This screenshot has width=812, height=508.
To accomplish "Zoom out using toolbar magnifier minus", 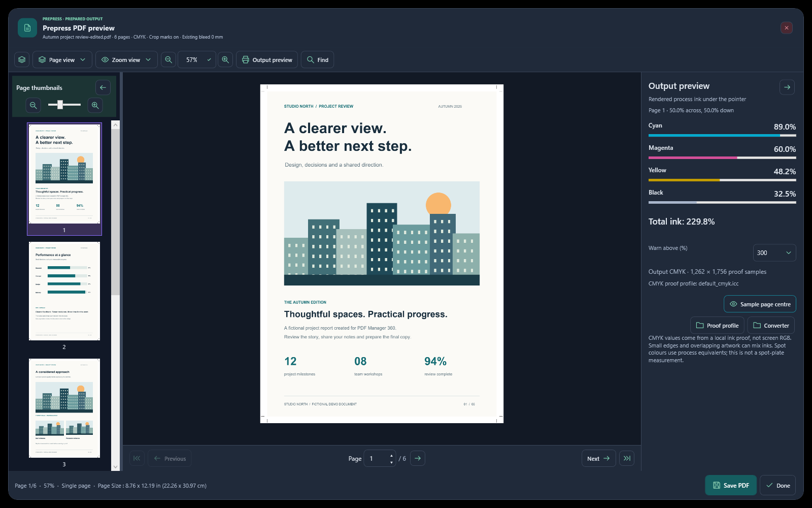I will [x=168, y=59].
